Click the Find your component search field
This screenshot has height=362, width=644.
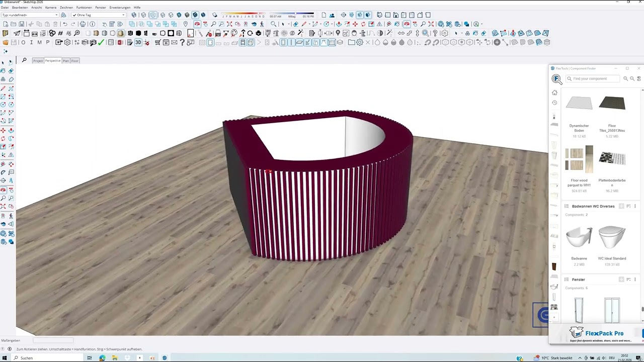pos(593,78)
